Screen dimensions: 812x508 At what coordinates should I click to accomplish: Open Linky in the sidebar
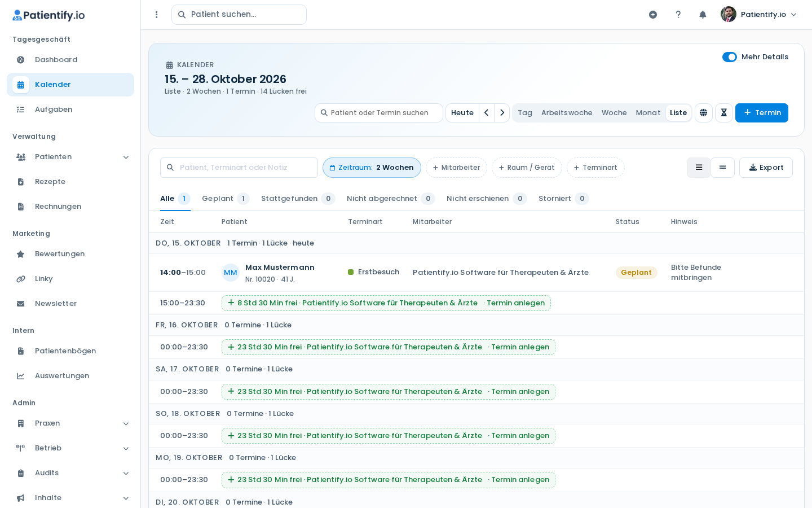coord(70,279)
